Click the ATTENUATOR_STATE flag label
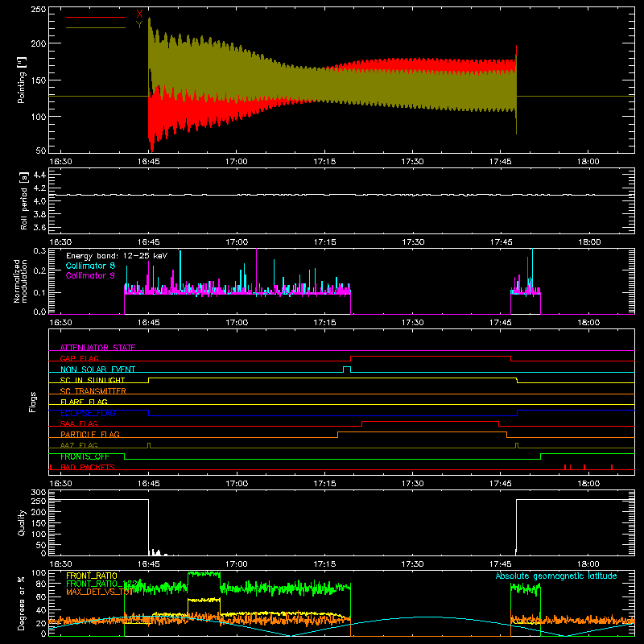 pyautogui.click(x=97, y=348)
